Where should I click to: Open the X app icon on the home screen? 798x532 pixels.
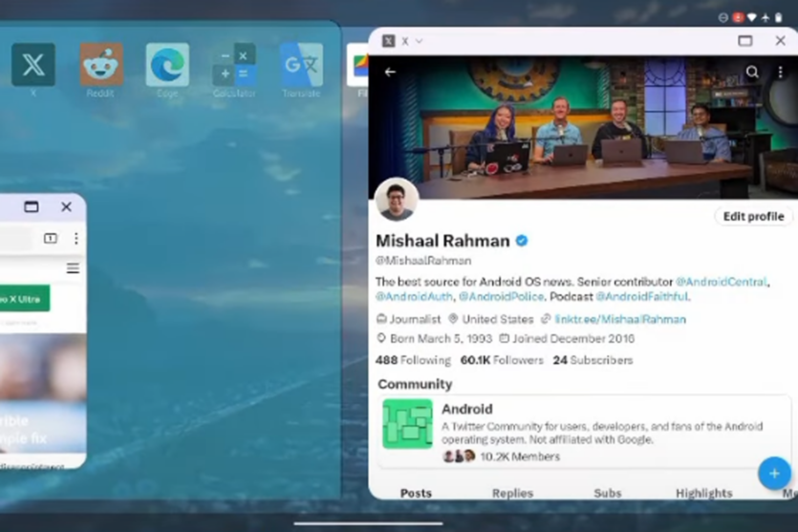point(33,64)
